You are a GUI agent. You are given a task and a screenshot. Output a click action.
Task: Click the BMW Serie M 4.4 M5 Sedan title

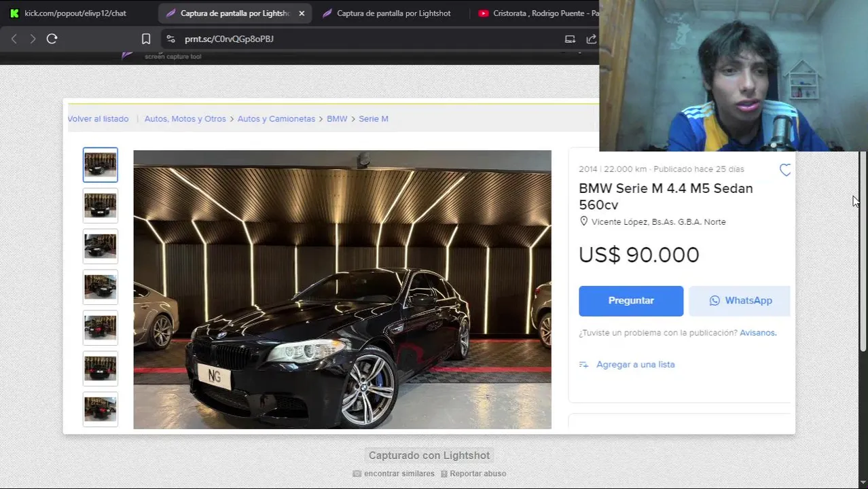tap(666, 196)
